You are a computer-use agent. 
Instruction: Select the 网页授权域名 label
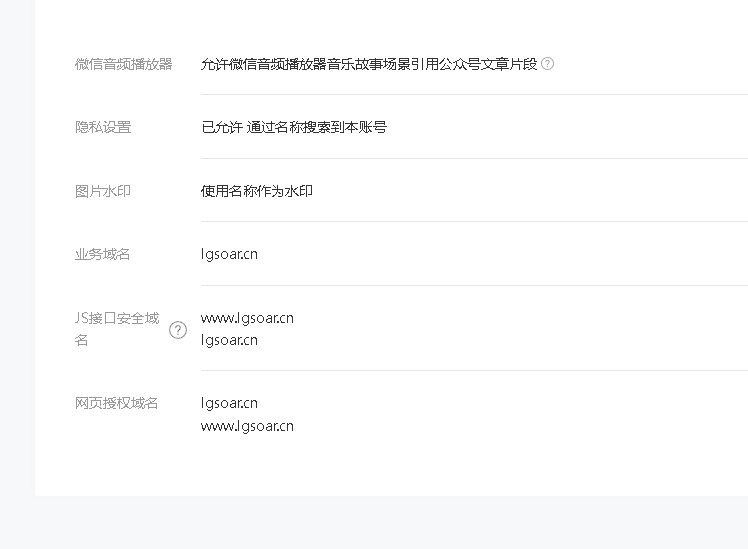[x=116, y=404]
